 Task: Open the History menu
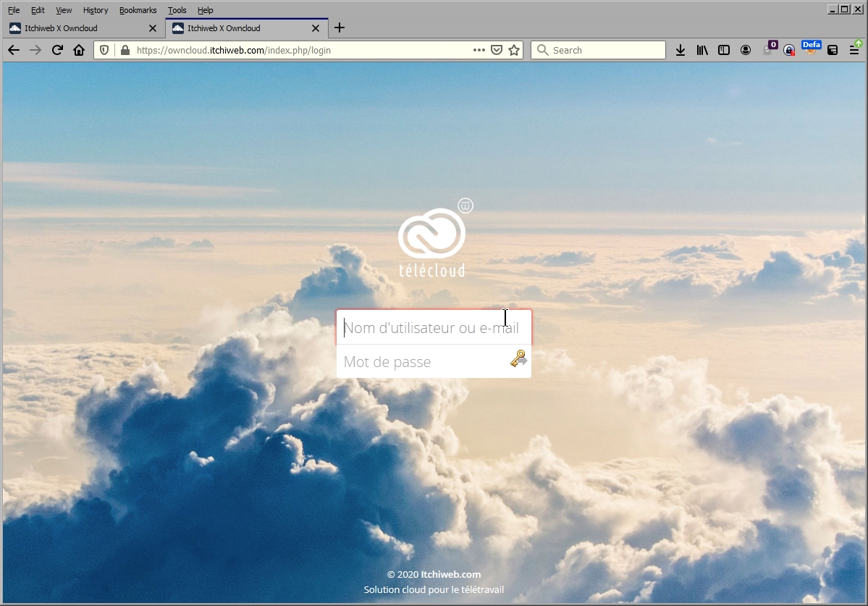pyautogui.click(x=96, y=10)
